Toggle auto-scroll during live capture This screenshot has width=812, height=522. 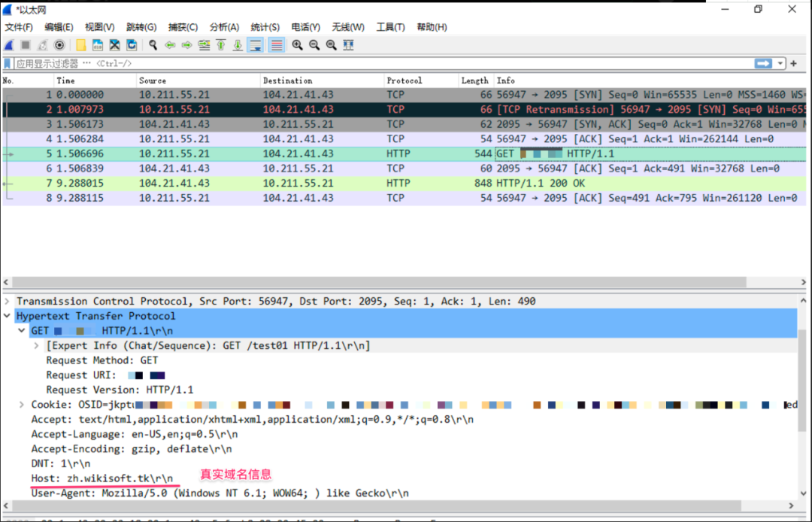[x=256, y=45]
